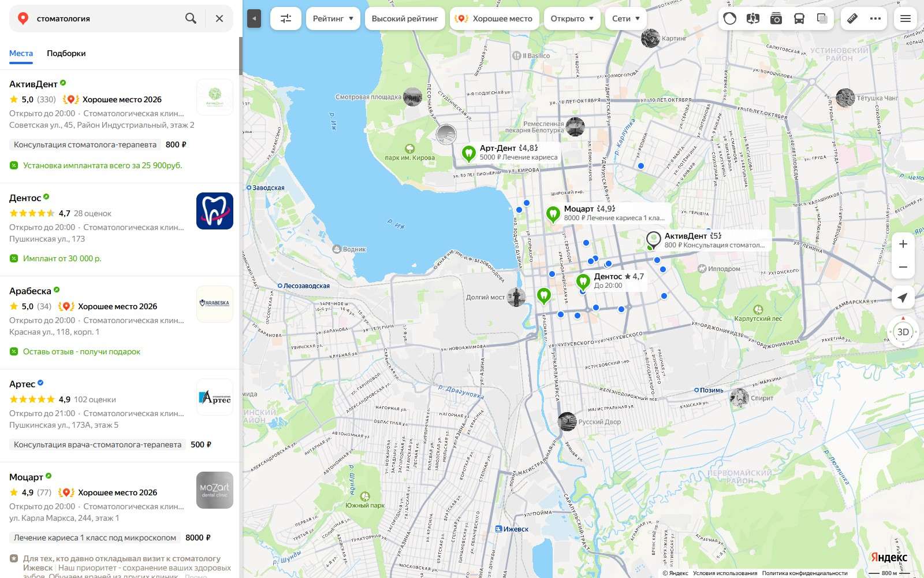Open Тётушка Чанг photo marker
Image resolution: width=924 pixels, height=578 pixels.
click(x=845, y=98)
